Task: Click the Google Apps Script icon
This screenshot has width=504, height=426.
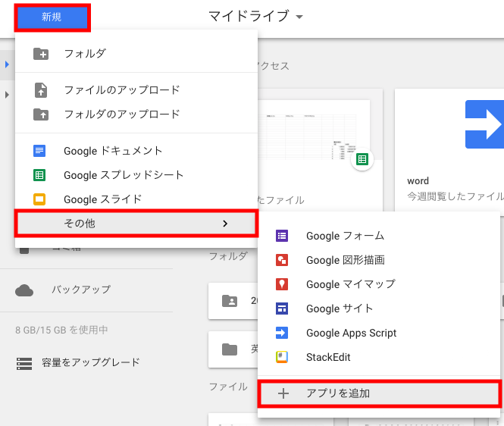Action: pos(282,333)
